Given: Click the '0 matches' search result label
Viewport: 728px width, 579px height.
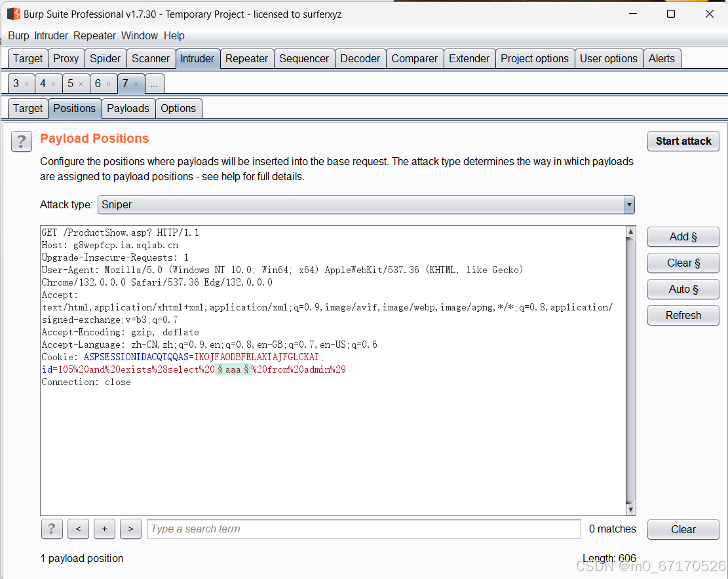Looking at the screenshot, I should pyautogui.click(x=613, y=529).
